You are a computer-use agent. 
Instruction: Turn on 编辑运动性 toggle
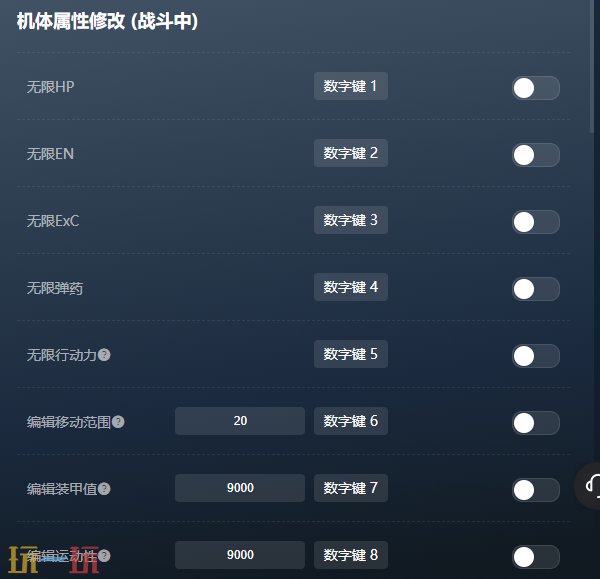click(536, 557)
